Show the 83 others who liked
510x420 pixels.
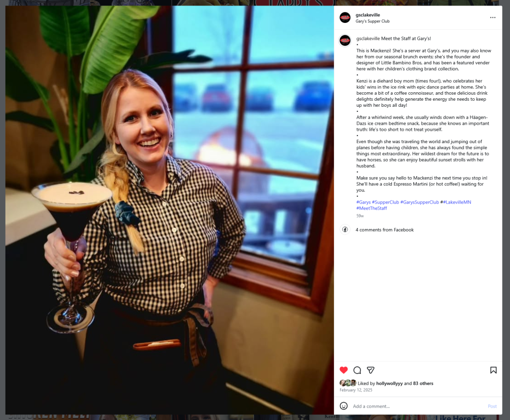point(423,384)
